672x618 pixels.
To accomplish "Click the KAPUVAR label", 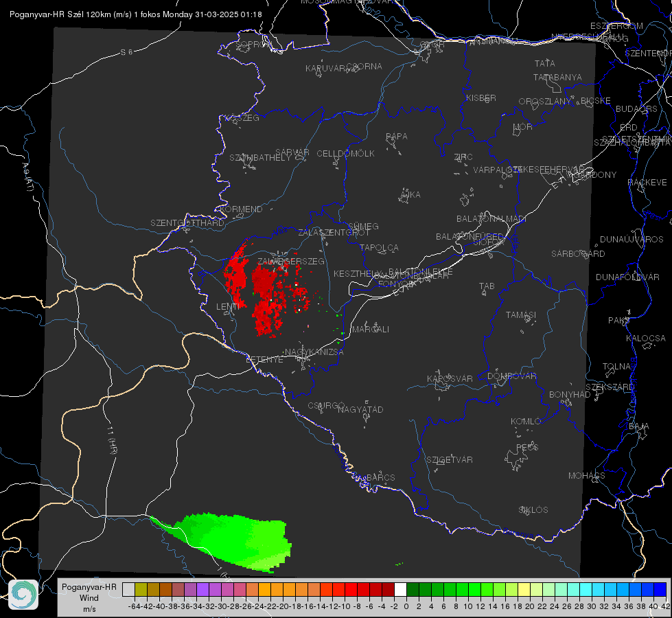I will [326, 69].
